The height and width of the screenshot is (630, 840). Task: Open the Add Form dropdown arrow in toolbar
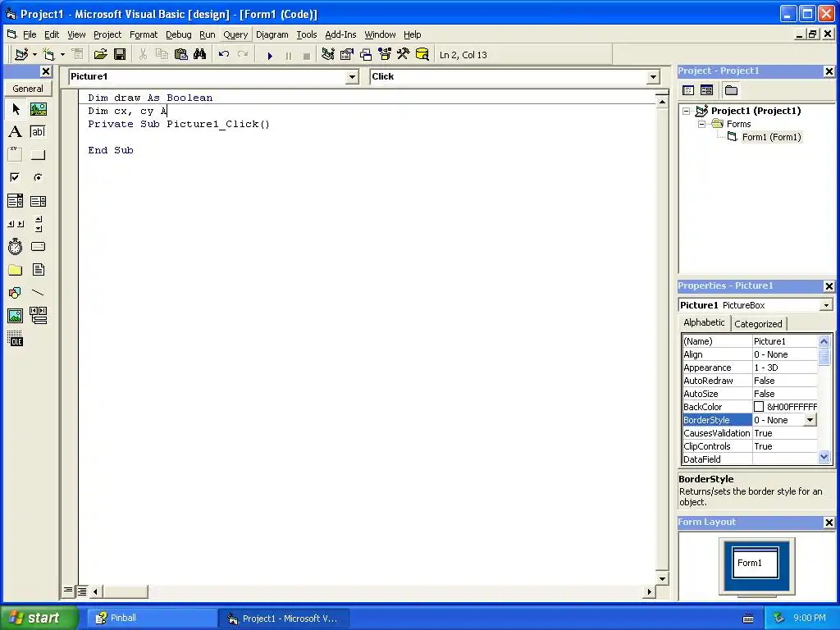click(62, 55)
